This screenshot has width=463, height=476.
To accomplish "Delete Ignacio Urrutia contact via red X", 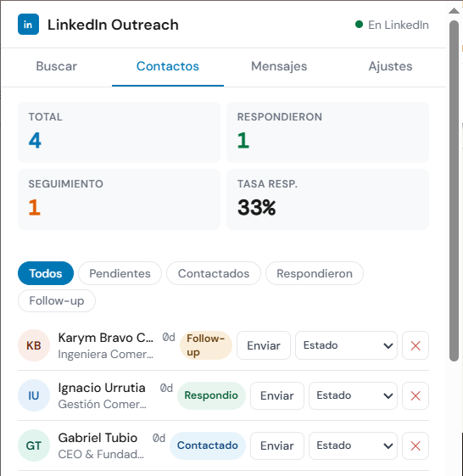I will (x=415, y=395).
